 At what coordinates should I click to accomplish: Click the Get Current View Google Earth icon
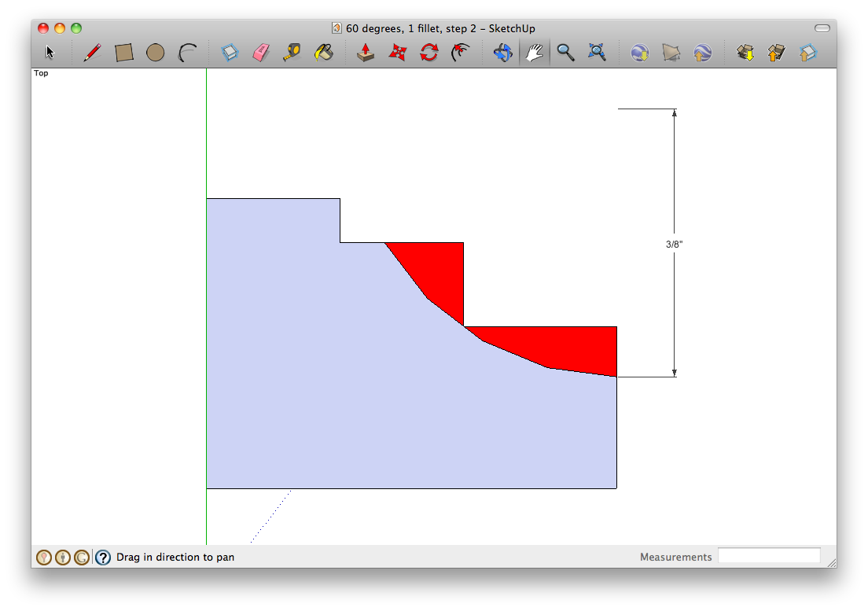[x=639, y=52]
